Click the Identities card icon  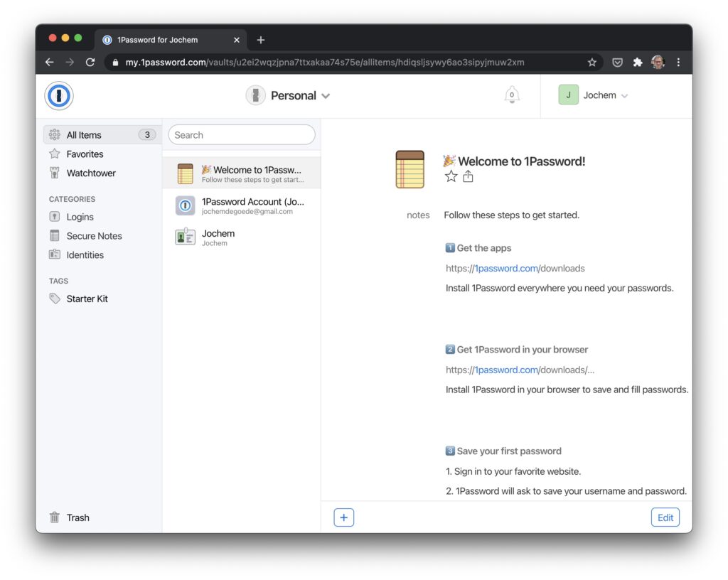[54, 254]
